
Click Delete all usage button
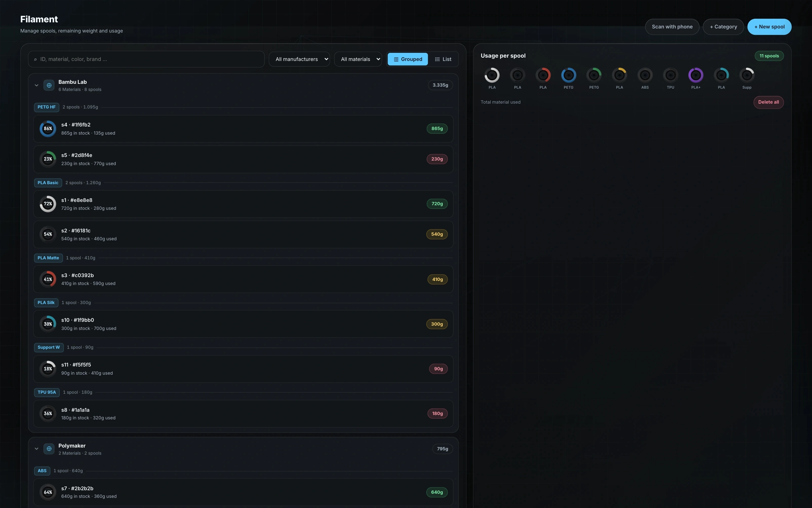coord(768,102)
